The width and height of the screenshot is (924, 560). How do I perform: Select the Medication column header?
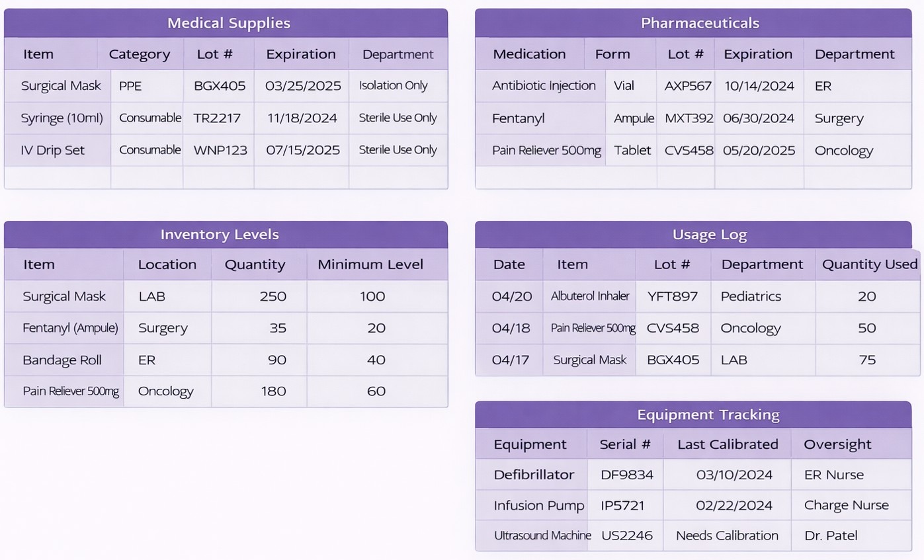[529, 54]
